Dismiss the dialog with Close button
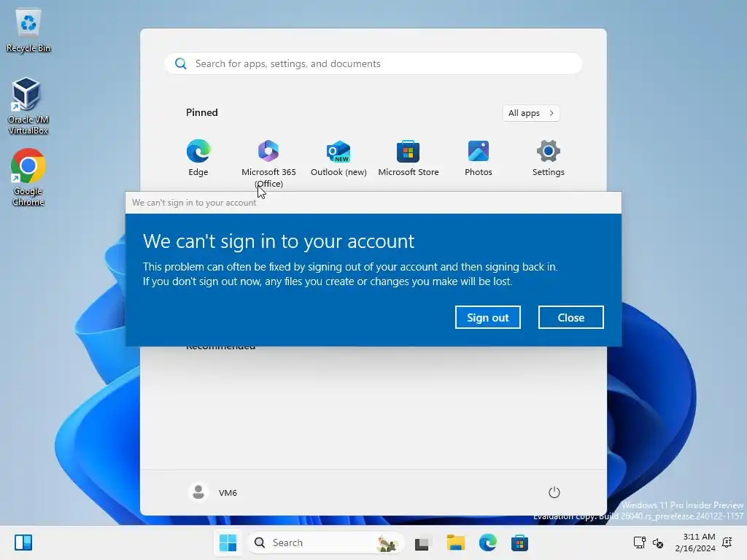The height and width of the screenshot is (560, 747). (x=570, y=317)
